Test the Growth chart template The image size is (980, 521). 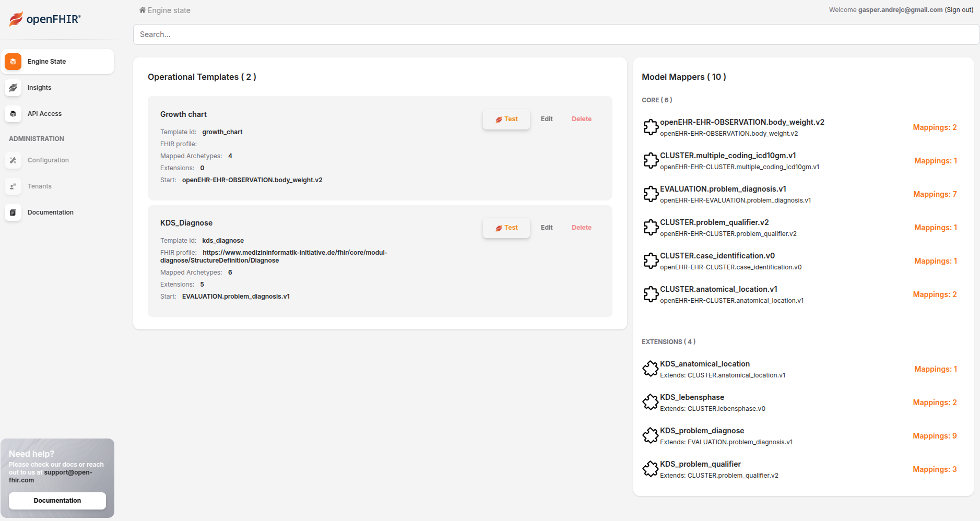coord(506,119)
